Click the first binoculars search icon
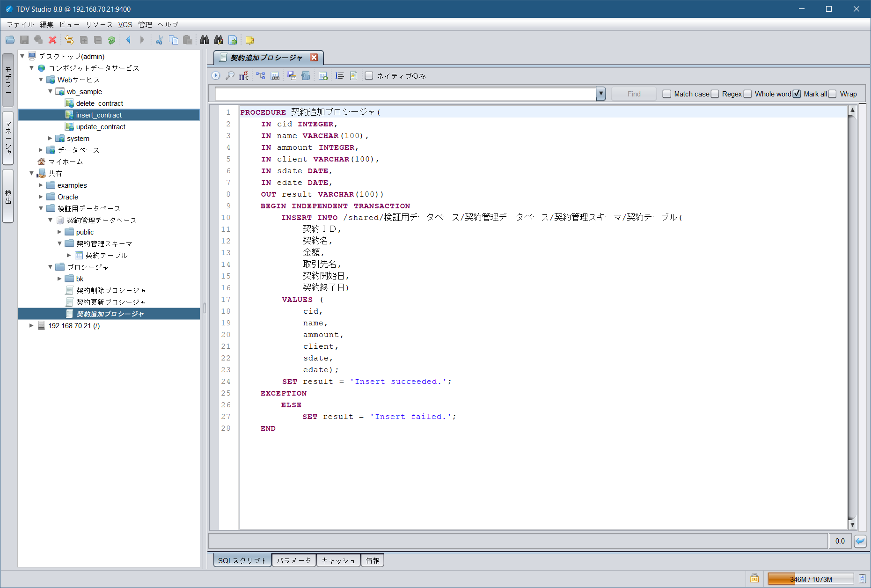The width and height of the screenshot is (871, 588). [x=205, y=40]
